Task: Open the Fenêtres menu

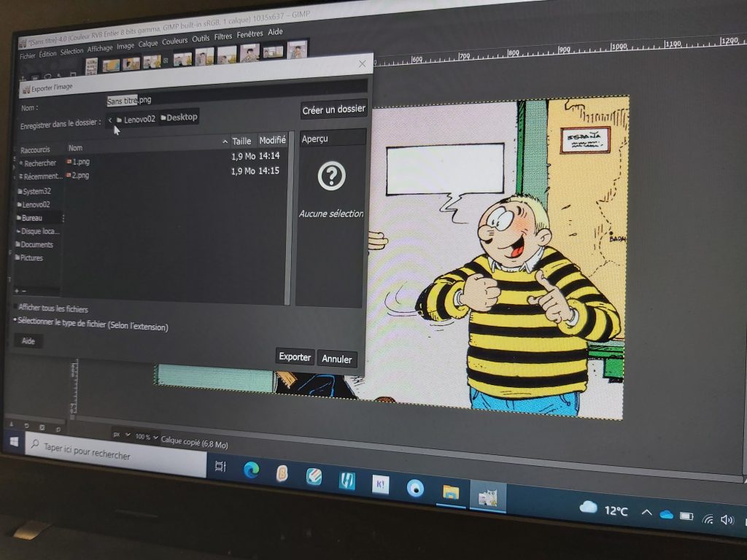Action: pos(249,34)
